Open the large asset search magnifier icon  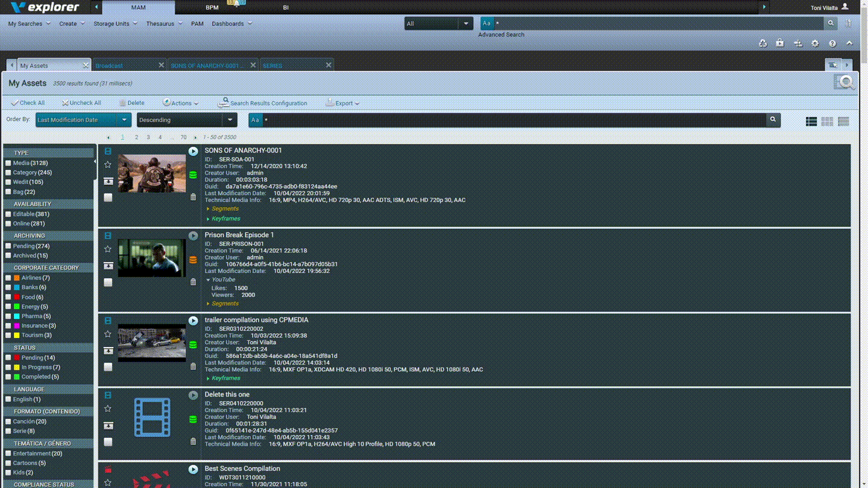(845, 83)
